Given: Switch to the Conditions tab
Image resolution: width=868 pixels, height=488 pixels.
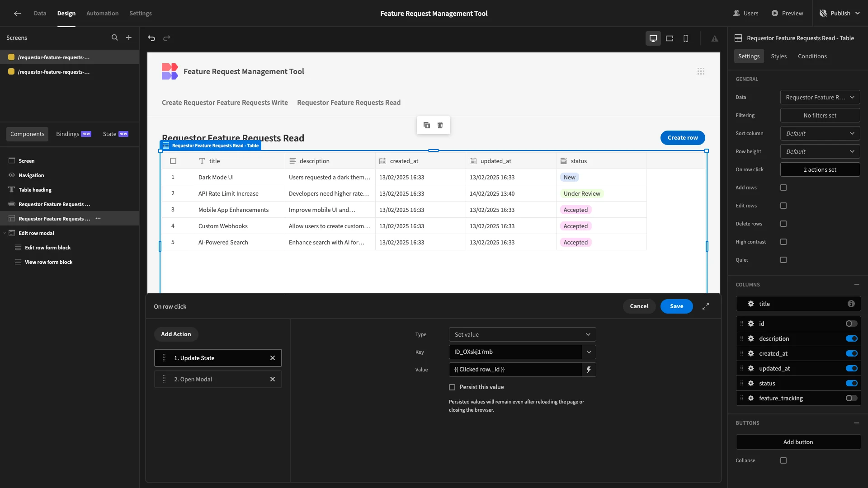Looking at the screenshot, I should point(812,56).
